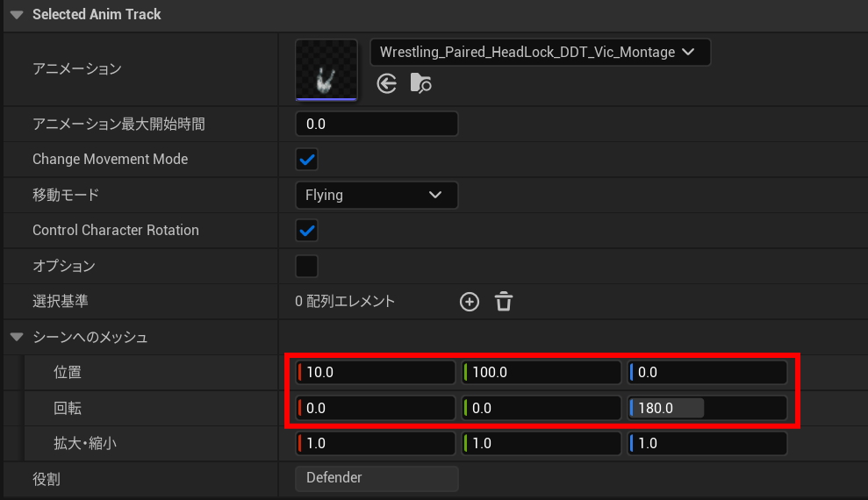868x500 pixels.
Task: Delete all 選択基準 array elements
Action: (x=503, y=302)
